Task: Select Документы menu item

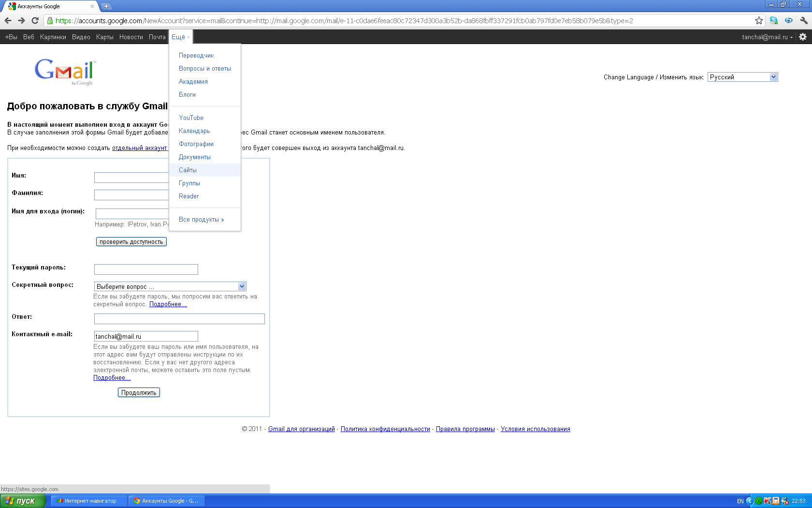Action: (205, 157)
